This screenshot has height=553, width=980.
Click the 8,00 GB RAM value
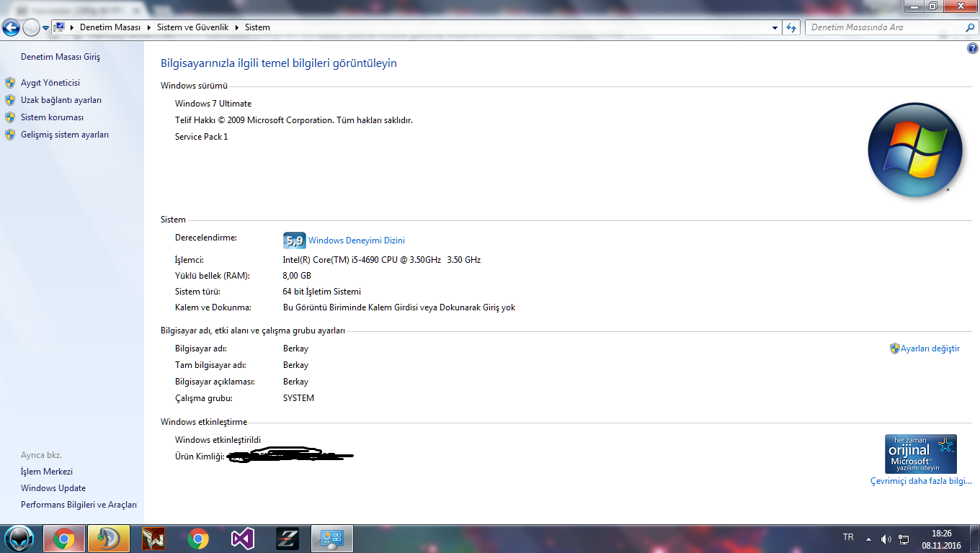(x=297, y=276)
